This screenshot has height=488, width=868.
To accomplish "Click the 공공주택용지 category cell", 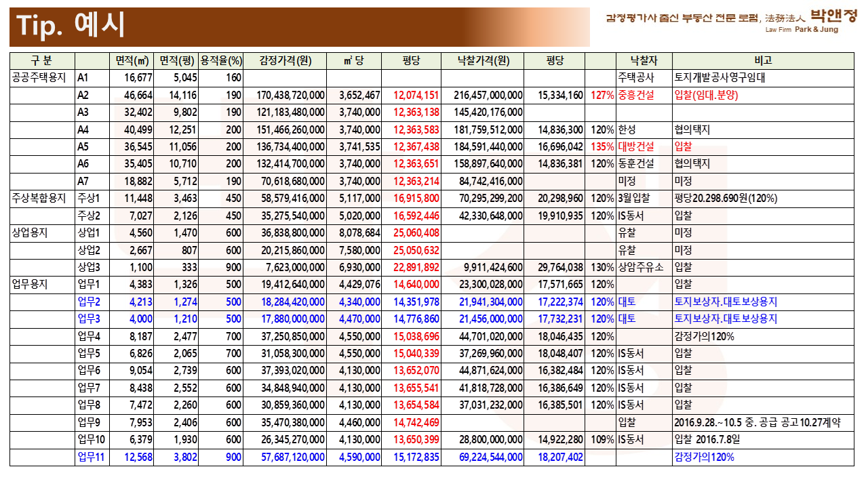I will pos(41,77).
